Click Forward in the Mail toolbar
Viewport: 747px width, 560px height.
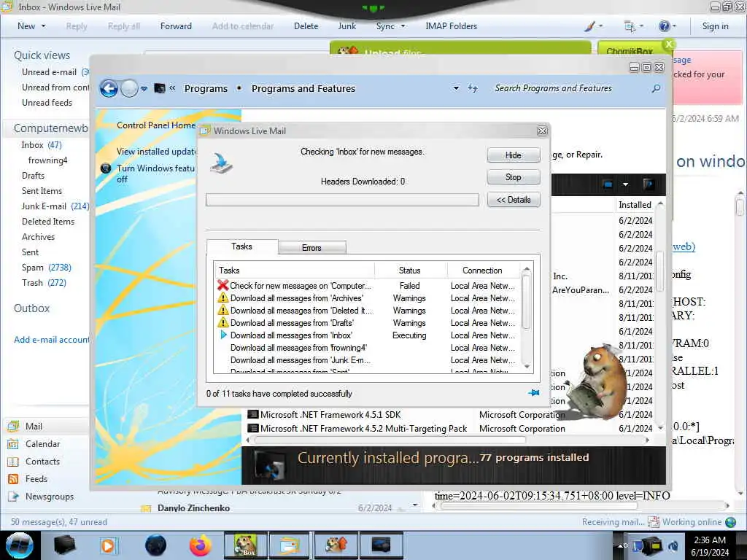click(x=176, y=26)
